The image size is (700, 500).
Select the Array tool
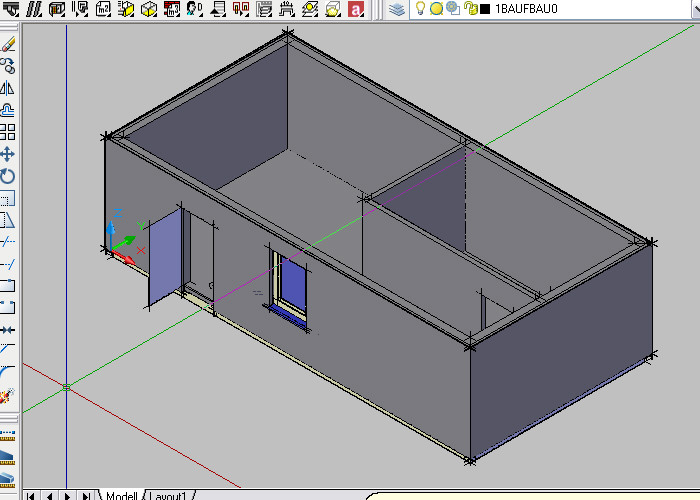tap(8, 132)
